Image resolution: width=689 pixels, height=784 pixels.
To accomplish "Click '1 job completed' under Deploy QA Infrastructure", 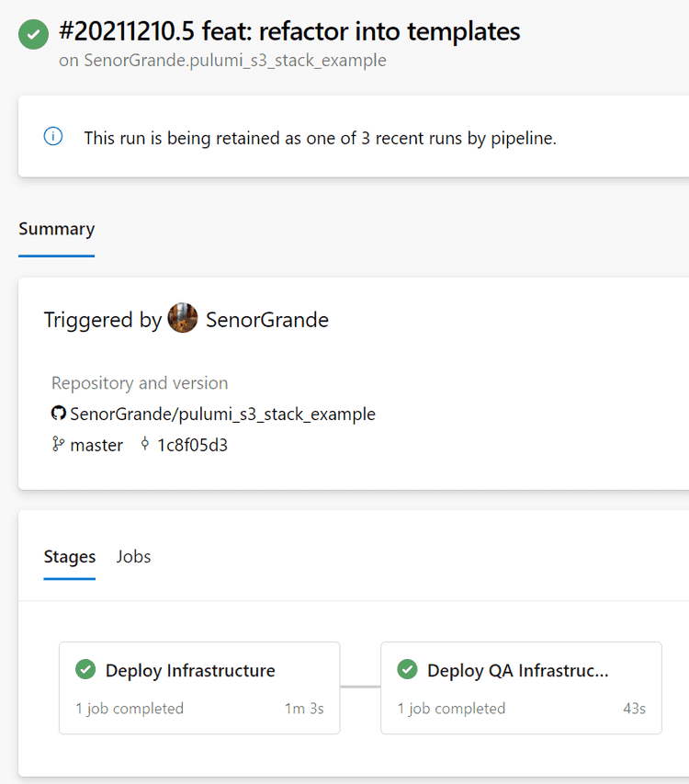I will (x=451, y=709).
